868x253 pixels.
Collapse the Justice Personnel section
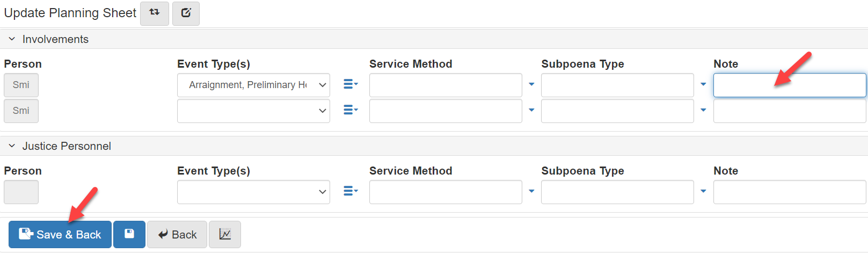[12, 146]
